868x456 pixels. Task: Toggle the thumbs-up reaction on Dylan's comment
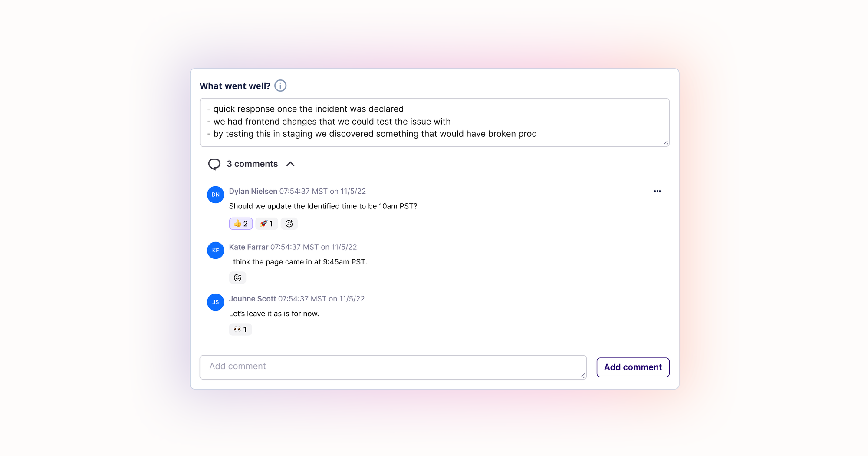pyautogui.click(x=240, y=223)
